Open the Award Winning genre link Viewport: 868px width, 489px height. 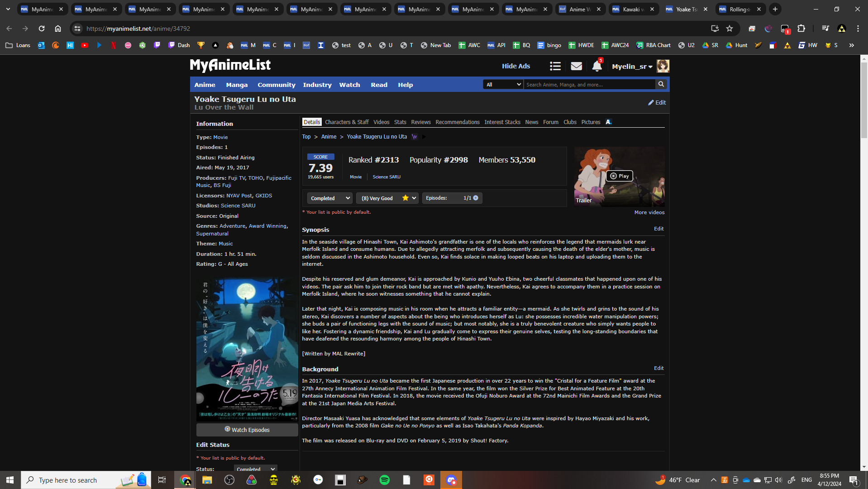(x=267, y=226)
